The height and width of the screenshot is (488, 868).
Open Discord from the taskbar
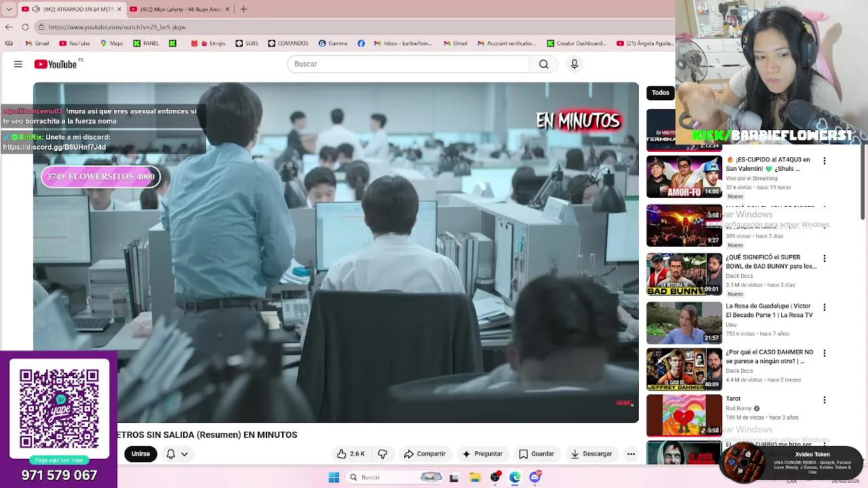tap(535, 477)
